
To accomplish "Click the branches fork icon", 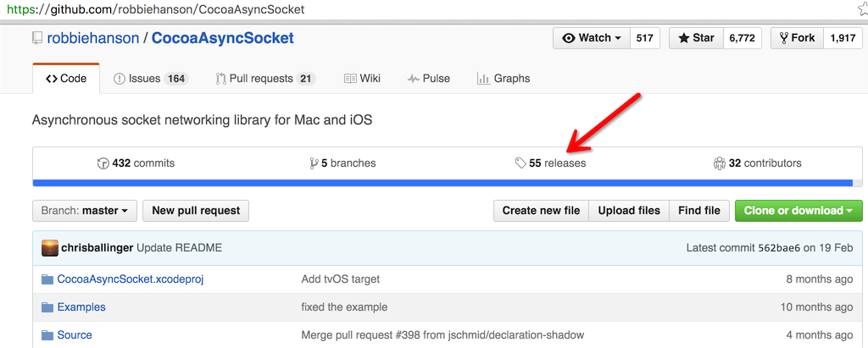I will [314, 163].
